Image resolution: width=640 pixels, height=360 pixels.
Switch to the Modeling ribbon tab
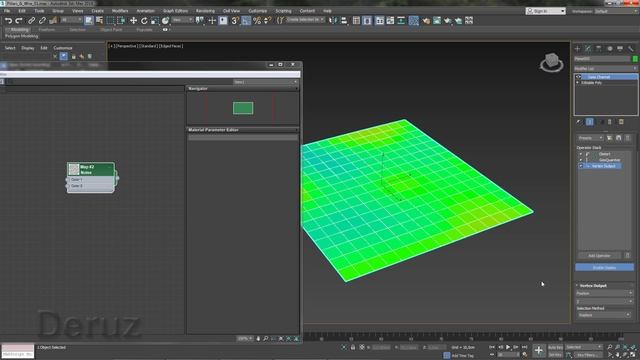click(x=19, y=30)
